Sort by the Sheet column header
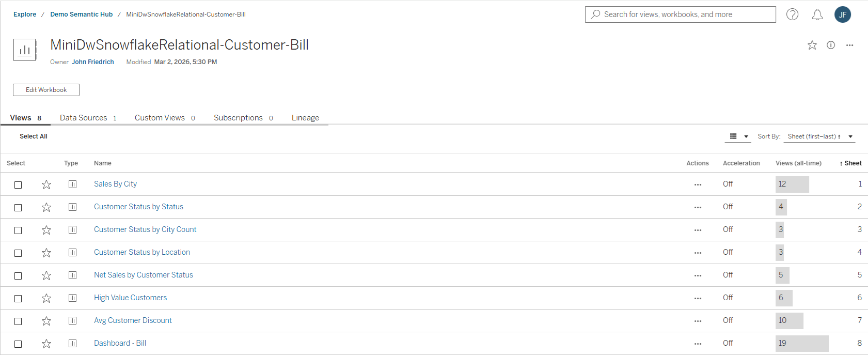This screenshot has height=355, width=868. click(x=853, y=163)
